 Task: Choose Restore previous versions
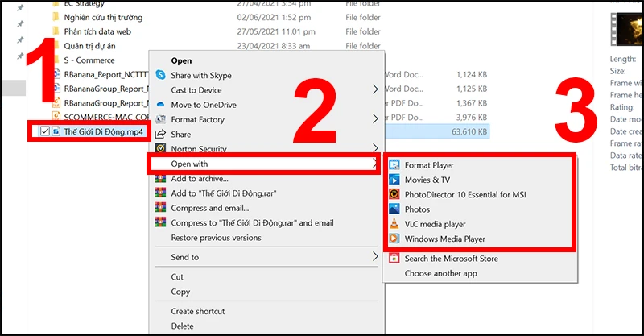(216, 238)
